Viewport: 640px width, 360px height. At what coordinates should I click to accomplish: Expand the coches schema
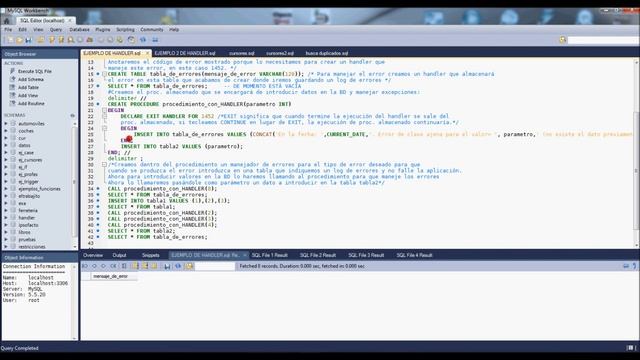(6, 131)
